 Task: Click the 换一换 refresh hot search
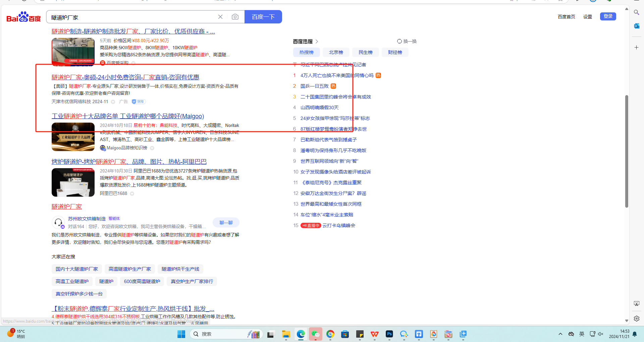point(407,41)
